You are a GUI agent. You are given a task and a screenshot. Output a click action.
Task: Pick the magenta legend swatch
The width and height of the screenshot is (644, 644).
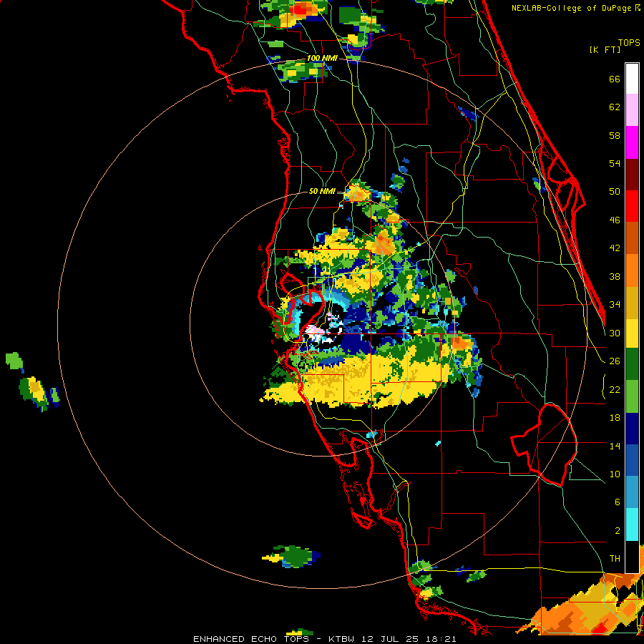click(632, 142)
